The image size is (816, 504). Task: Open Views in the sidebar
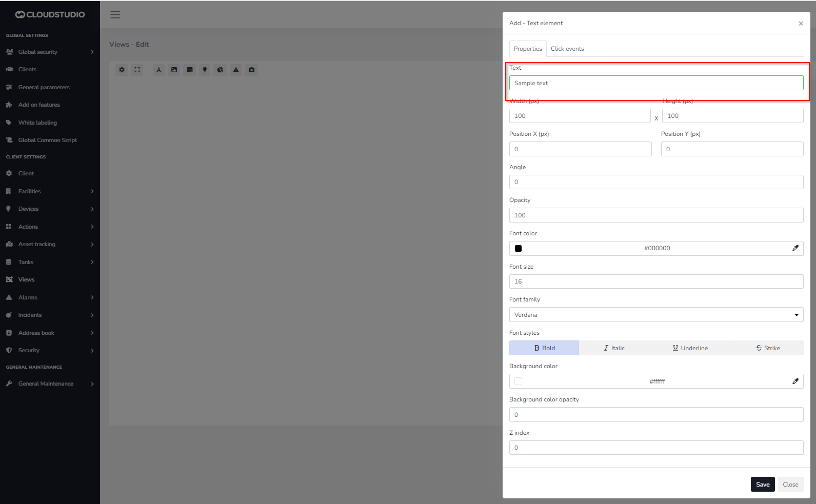click(27, 280)
